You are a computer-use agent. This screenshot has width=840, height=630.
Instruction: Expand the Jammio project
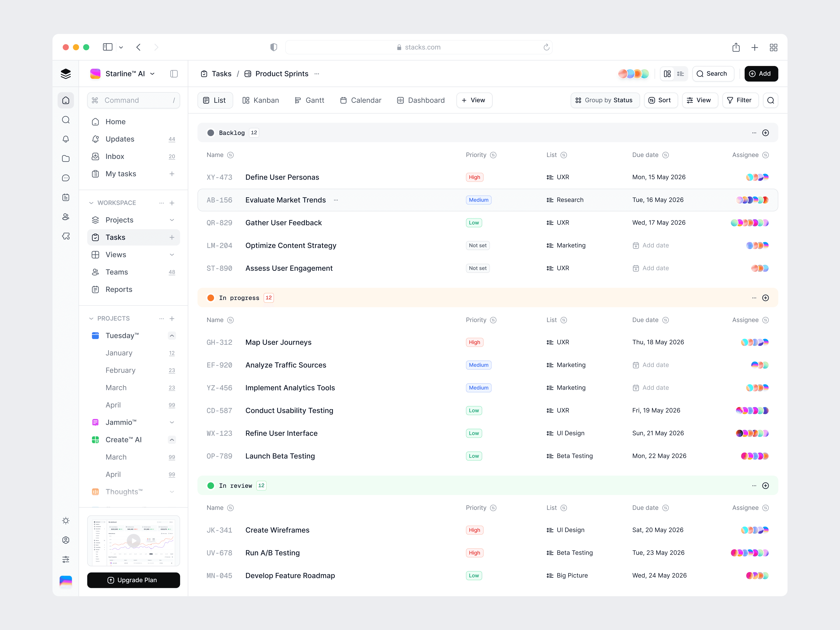pyautogui.click(x=172, y=422)
